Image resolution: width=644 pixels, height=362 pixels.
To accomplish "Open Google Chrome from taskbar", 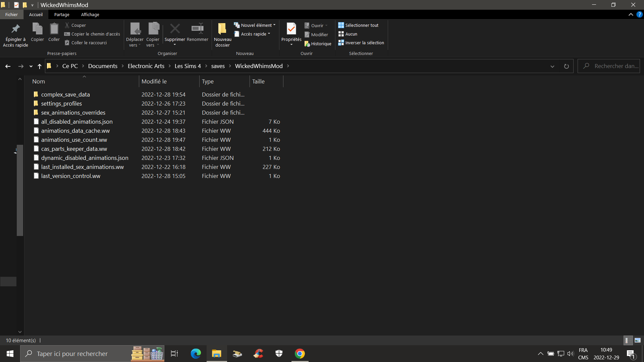I will click(x=300, y=354).
